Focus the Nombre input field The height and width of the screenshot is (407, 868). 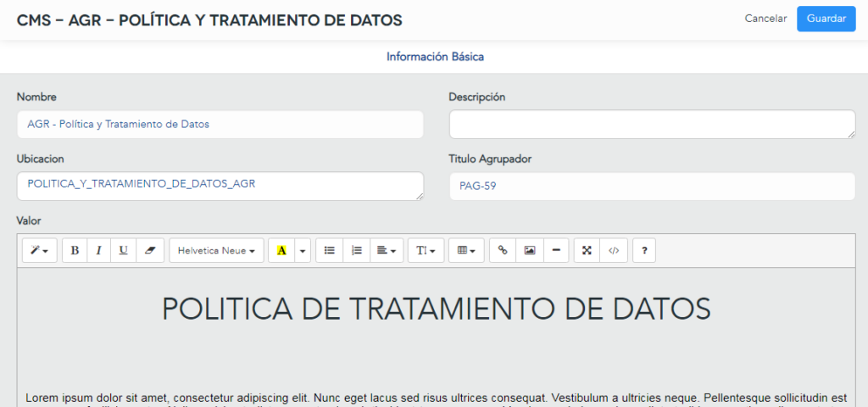(220, 125)
